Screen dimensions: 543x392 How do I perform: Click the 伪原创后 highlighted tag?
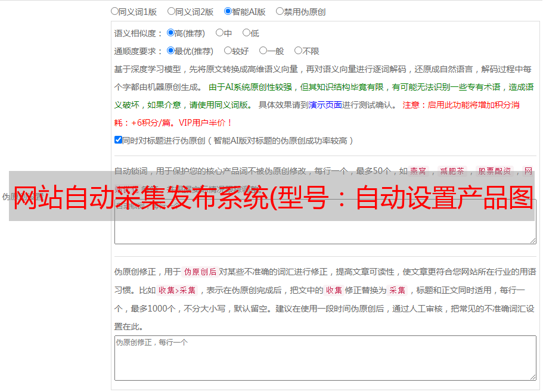200,272
